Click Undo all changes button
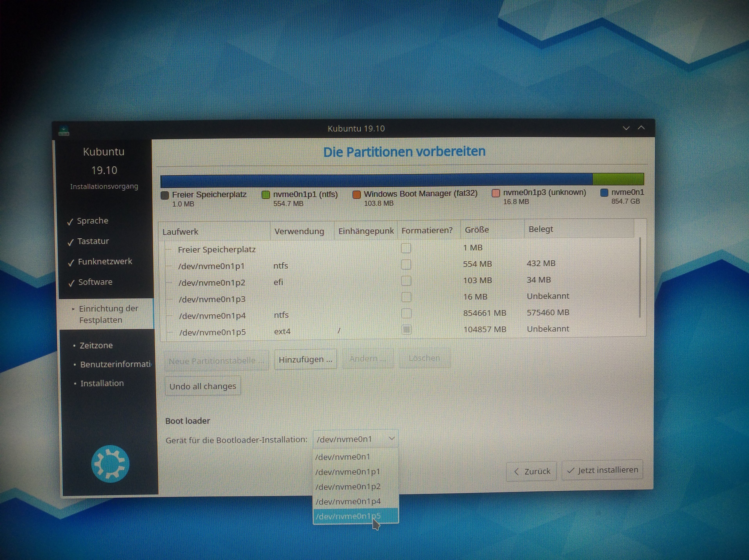Screen dimensions: 749x560 202,386
